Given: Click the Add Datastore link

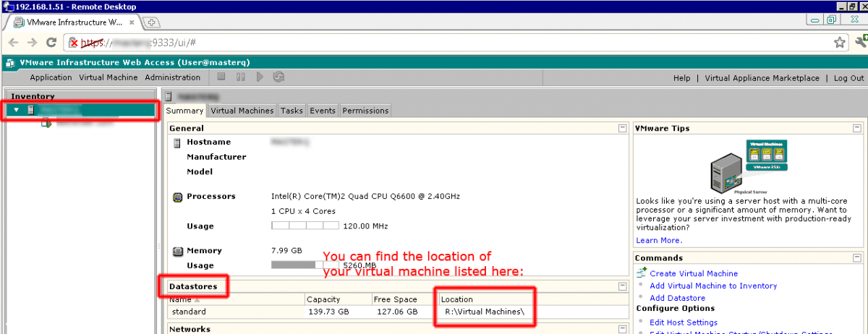Looking at the screenshot, I should pos(677,298).
